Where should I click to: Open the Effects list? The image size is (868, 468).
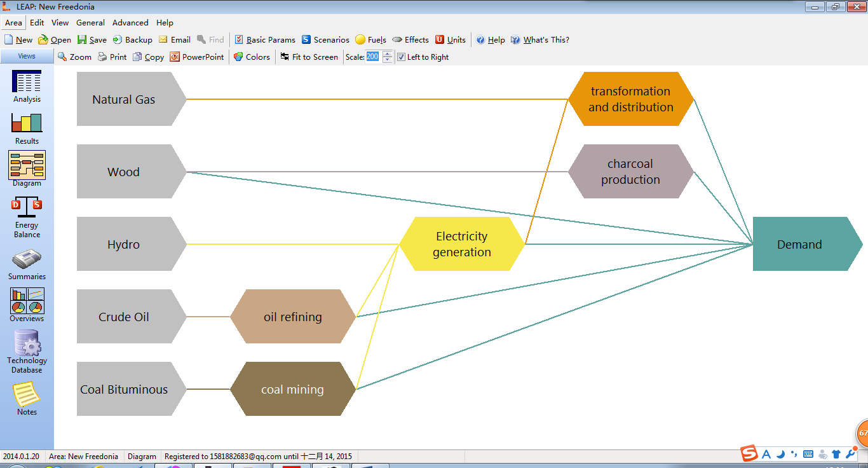pos(410,39)
